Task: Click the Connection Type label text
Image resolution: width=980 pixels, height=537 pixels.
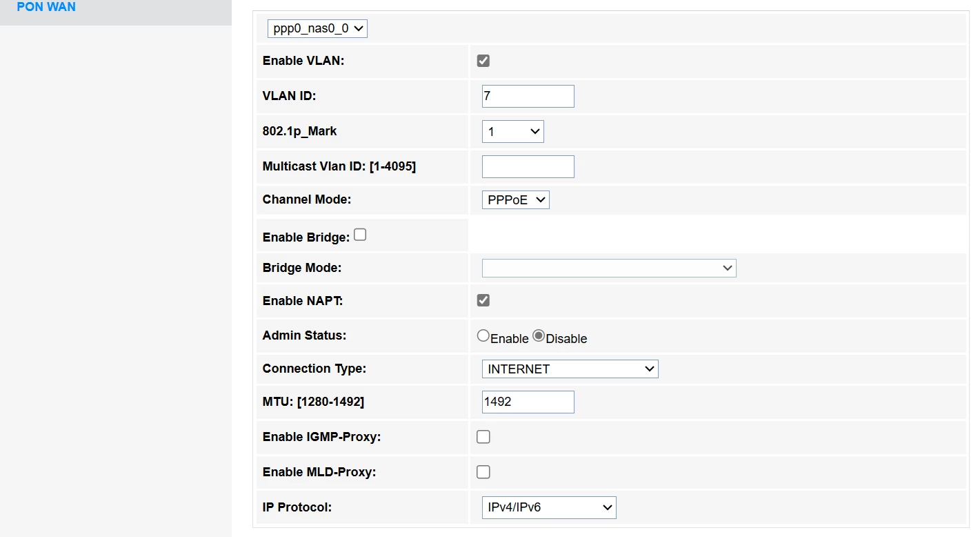Action: (x=314, y=369)
